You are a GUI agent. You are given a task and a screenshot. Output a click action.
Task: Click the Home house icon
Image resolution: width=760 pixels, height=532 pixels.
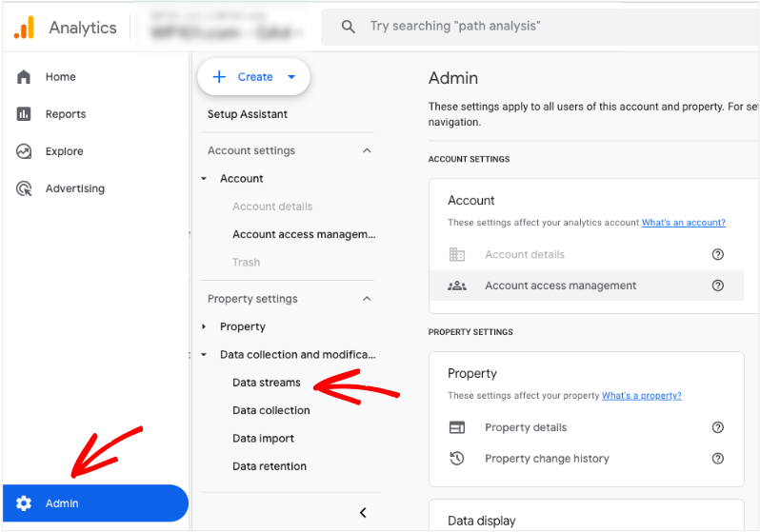pyautogui.click(x=24, y=76)
